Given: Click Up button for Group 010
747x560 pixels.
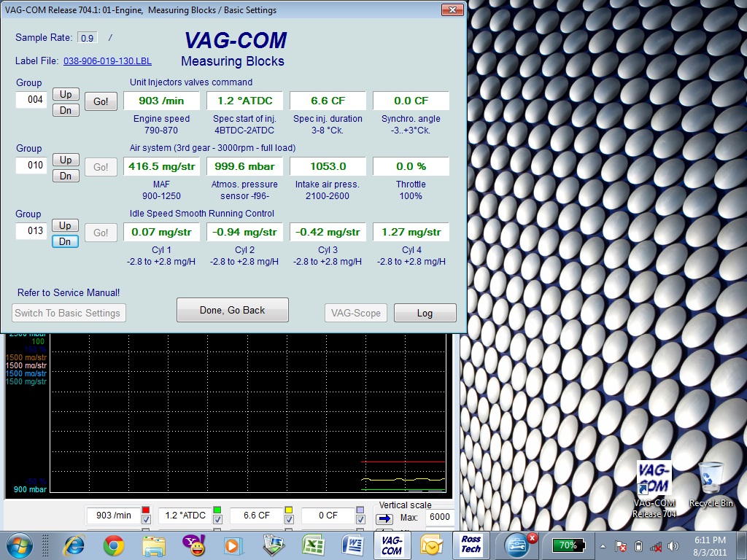Looking at the screenshot, I should (66, 160).
